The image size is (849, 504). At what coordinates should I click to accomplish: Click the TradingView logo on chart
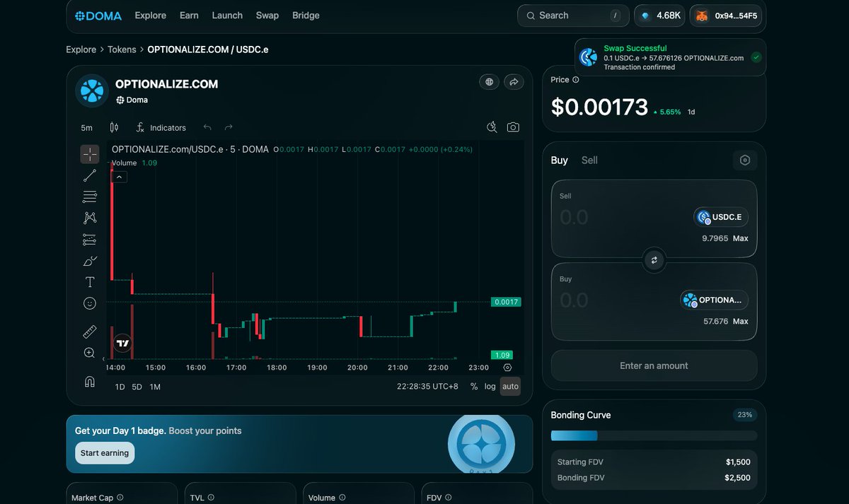[123, 344]
